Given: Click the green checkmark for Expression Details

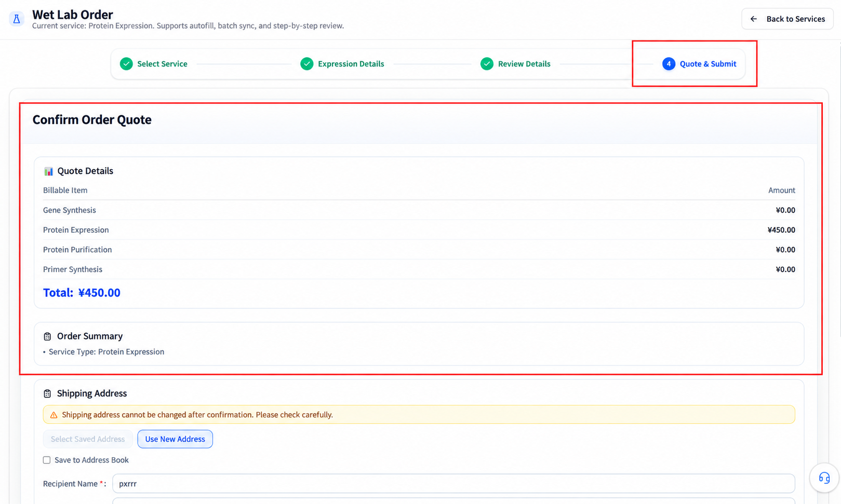Looking at the screenshot, I should click(x=307, y=64).
